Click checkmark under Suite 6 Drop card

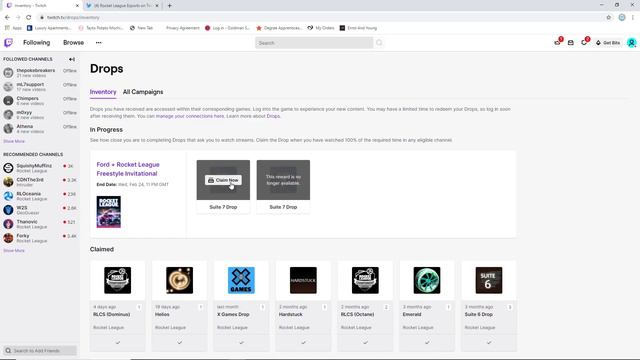[x=489, y=342]
